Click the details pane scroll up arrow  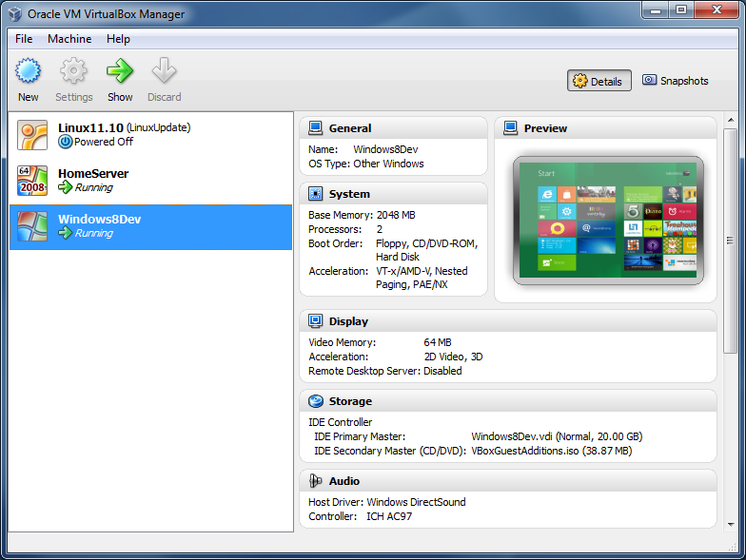731,120
